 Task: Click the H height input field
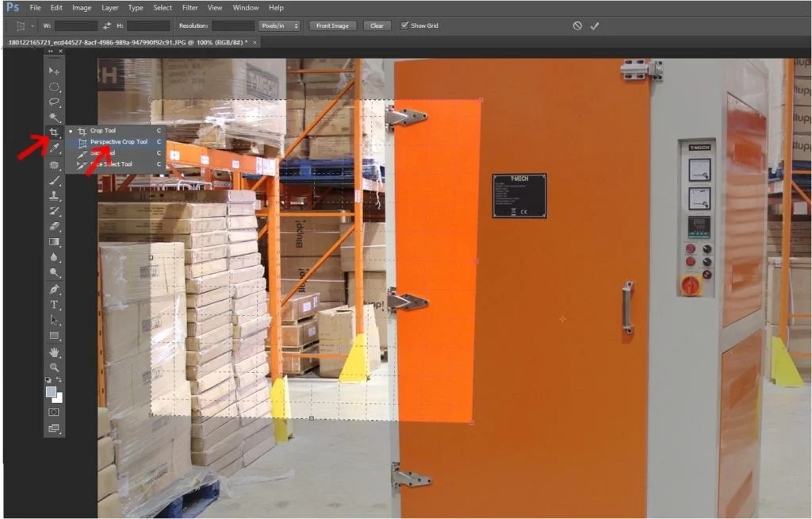tap(148, 25)
